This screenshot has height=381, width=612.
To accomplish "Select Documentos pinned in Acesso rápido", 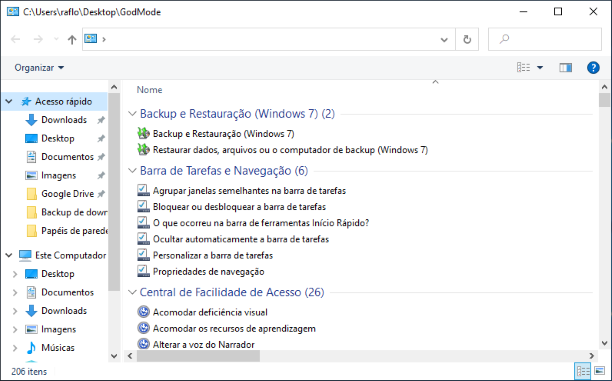I will (x=67, y=157).
